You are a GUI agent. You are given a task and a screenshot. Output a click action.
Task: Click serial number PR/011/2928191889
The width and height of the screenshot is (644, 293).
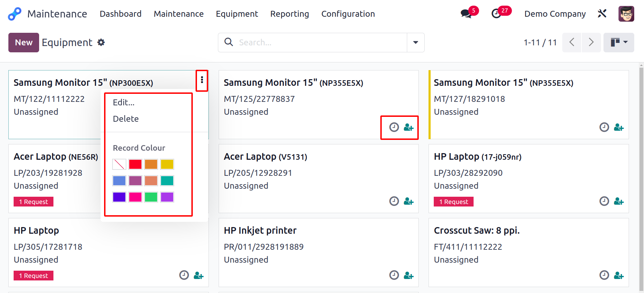[264, 247]
